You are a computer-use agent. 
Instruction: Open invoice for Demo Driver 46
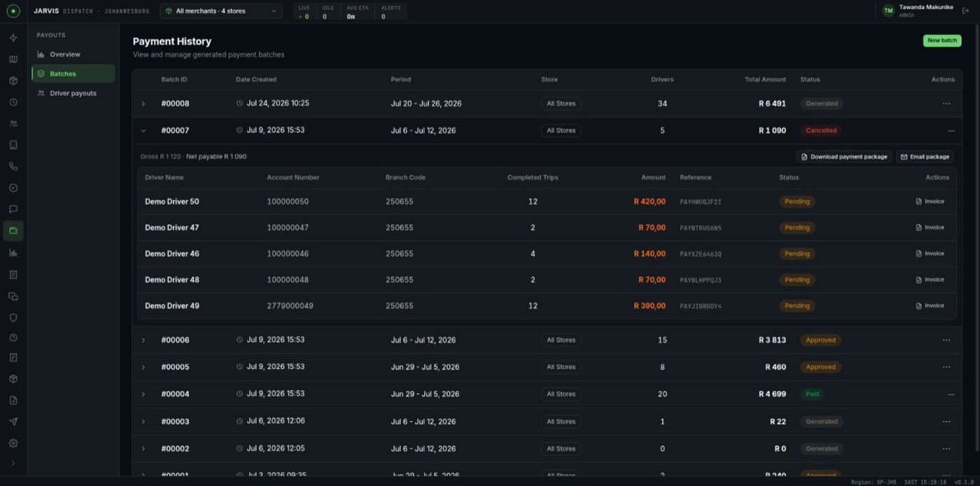coord(930,254)
